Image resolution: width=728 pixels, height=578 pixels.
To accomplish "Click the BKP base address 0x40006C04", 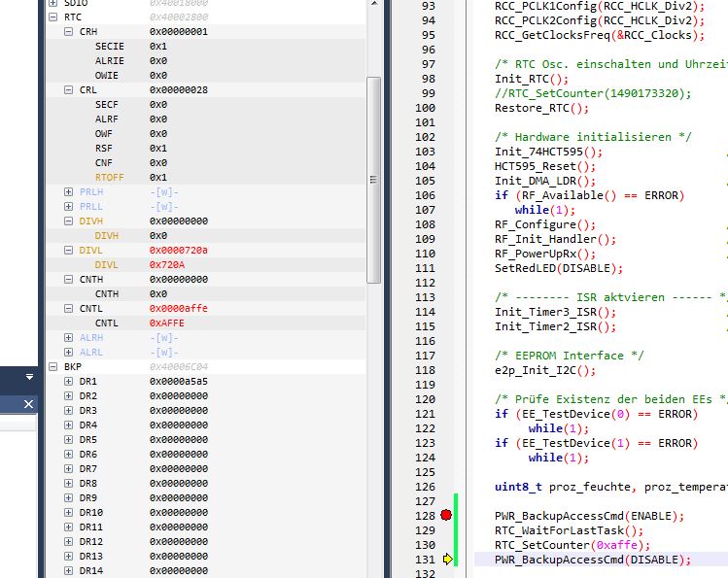I will click(x=179, y=367).
